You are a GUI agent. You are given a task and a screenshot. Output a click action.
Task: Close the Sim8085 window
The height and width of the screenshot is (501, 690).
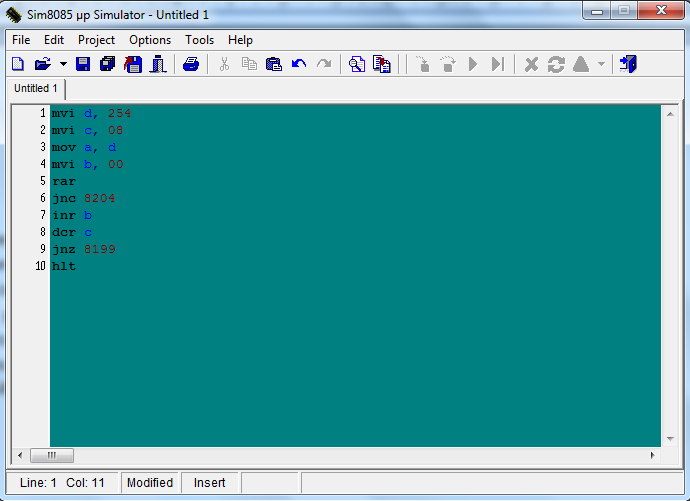661,11
